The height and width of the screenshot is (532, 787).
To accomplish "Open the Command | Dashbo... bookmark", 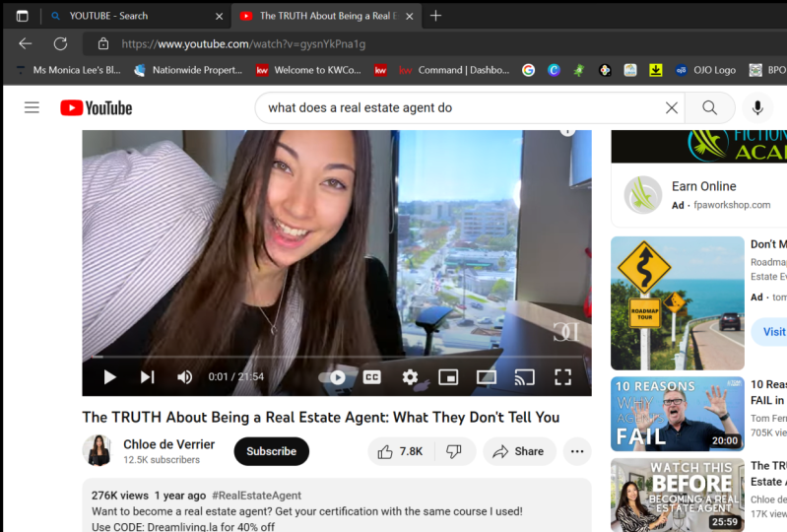I will [454, 70].
